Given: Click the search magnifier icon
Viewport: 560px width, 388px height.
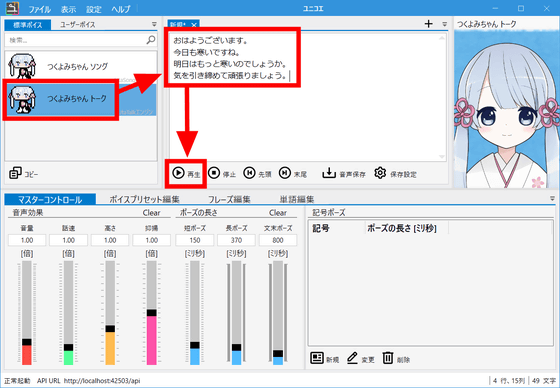Looking at the screenshot, I should [151, 40].
